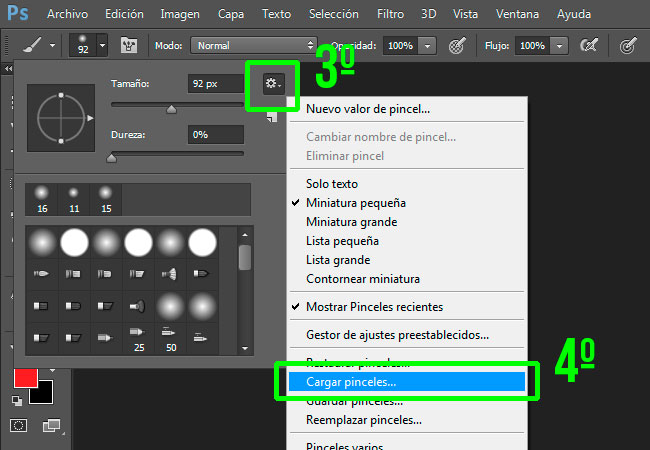
Task: Change screen mode icon
Action: pos(51,426)
